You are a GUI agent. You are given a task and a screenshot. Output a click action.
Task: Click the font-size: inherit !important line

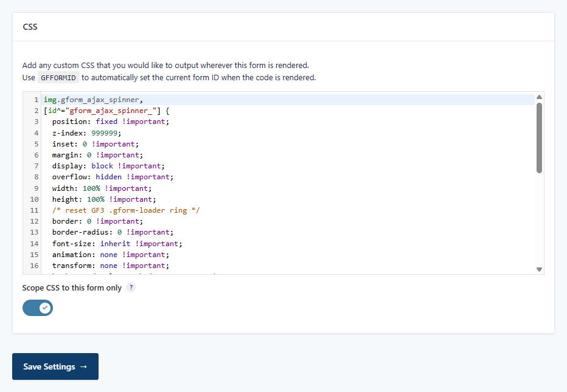pos(117,244)
